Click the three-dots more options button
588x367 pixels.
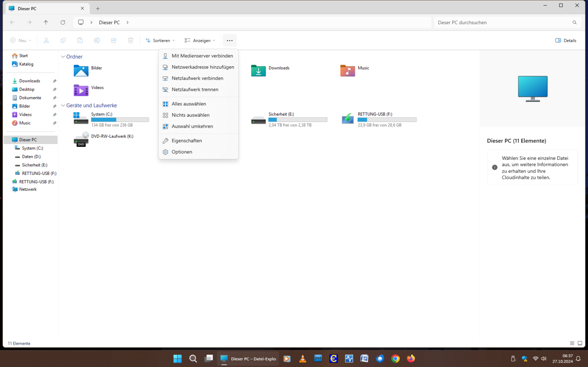point(230,40)
